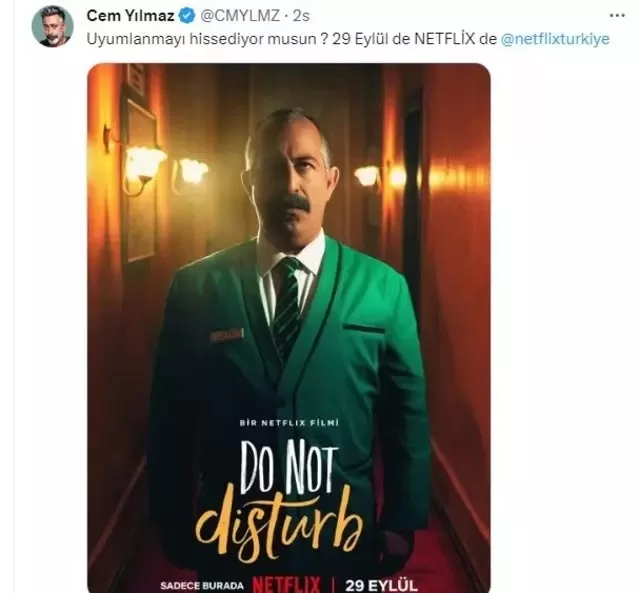Open the tweet's three-dot more menu
This screenshot has height=593, width=640.
tap(617, 16)
